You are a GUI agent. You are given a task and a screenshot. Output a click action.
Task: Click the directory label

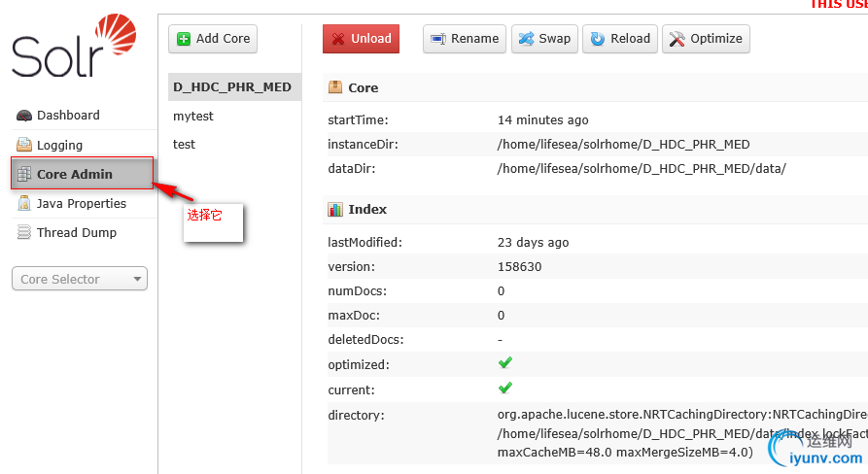[x=356, y=416]
